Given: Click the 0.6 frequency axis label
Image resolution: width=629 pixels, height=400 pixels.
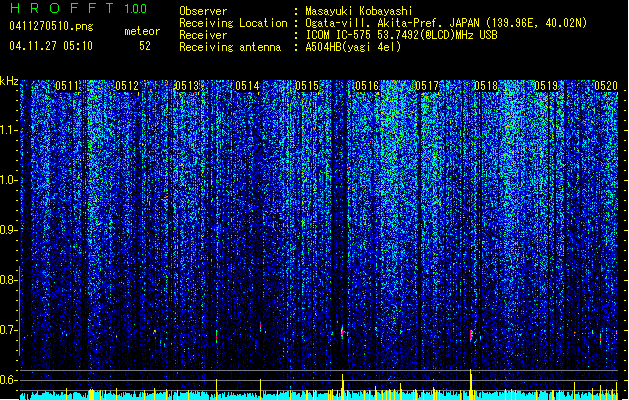Looking at the screenshot, I should [7, 380].
